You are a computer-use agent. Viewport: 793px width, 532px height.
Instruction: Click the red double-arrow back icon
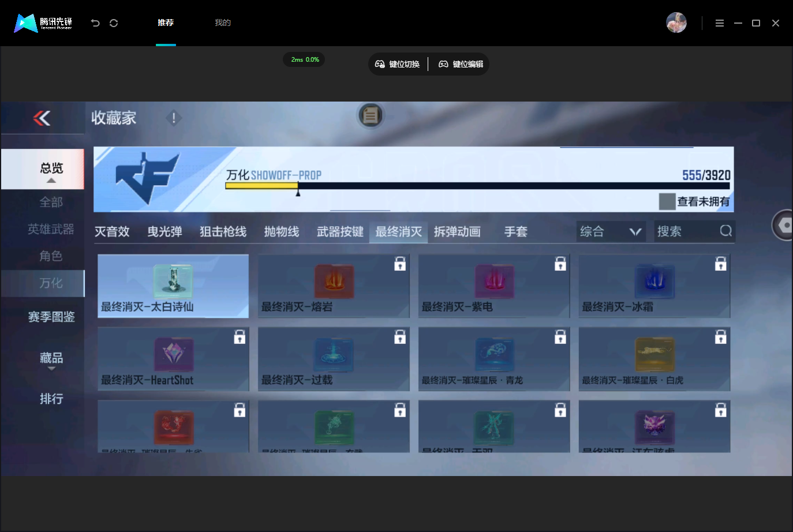coord(42,118)
